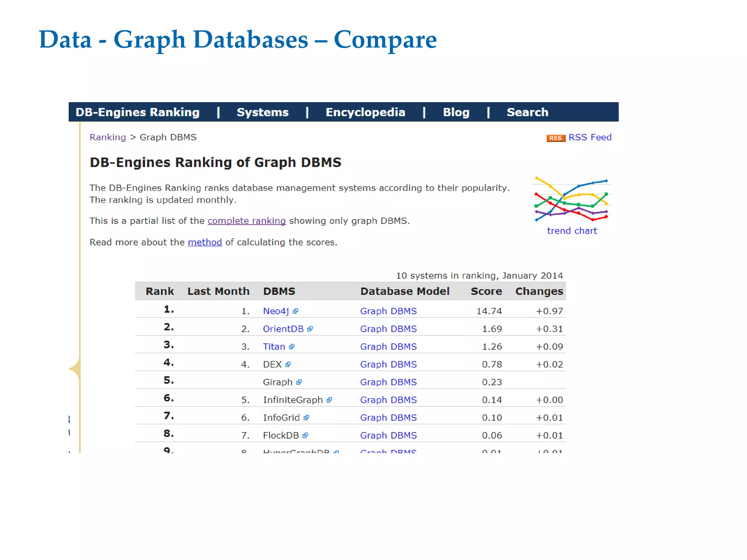Image resolution: width=747 pixels, height=560 pixels.
Task: Select the DEX name text
Action: click(272, 365)
